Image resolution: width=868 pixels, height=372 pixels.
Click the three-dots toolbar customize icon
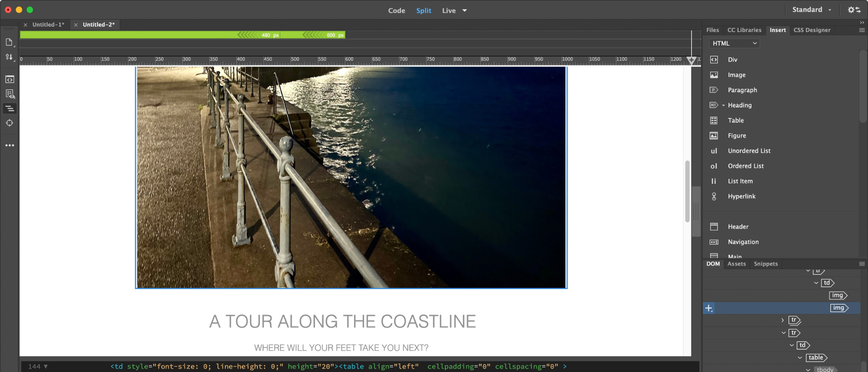coord(10,145)
